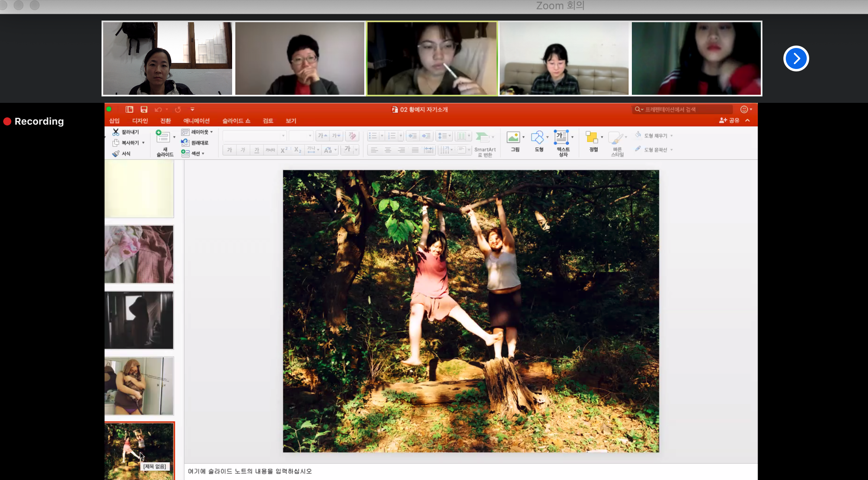Collapse the ribbon with chevron arrow
Screen dimensions: 868x480
pos(748,121)
